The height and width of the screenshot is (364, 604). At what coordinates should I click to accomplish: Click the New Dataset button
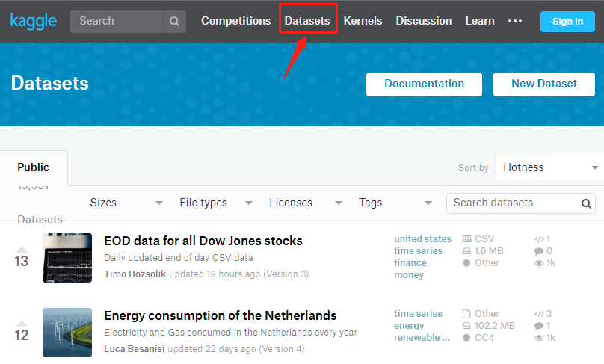pos(544,84)
